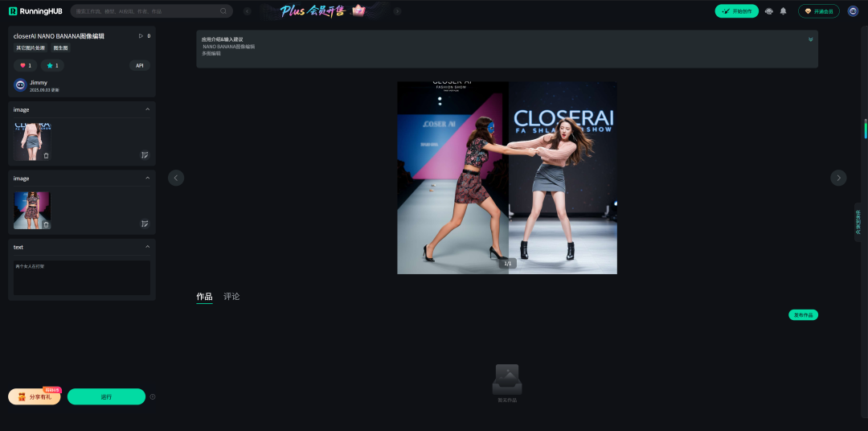Click the info icon beside 运行
The image size is (868, 431).
click(x=153, y=396)
